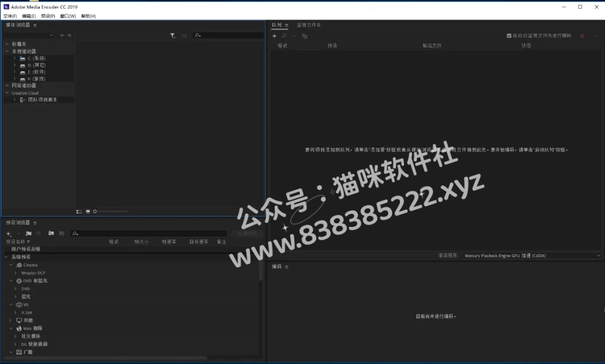
Task: Click the remove minus icon in queue toolbar
Action: [295, 36]
